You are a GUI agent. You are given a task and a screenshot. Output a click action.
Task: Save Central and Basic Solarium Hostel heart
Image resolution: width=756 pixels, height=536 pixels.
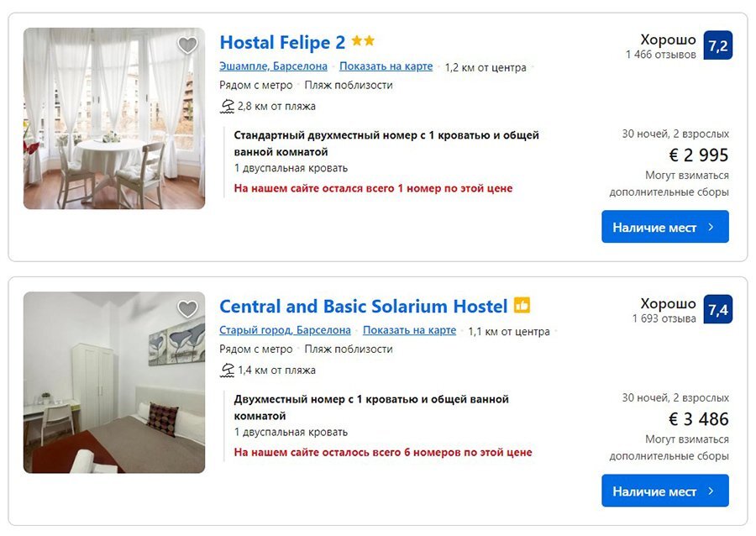click(x=187, y=309)
